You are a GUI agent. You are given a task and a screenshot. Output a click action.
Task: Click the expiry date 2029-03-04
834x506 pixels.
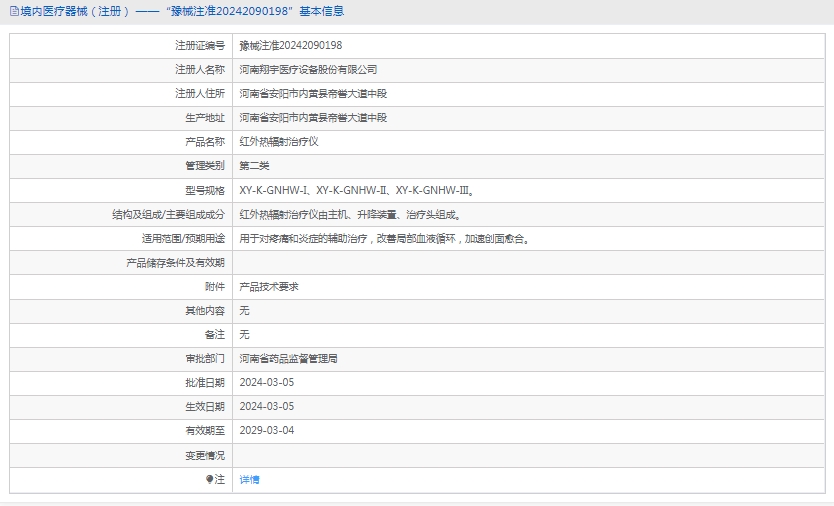point(267,430)
